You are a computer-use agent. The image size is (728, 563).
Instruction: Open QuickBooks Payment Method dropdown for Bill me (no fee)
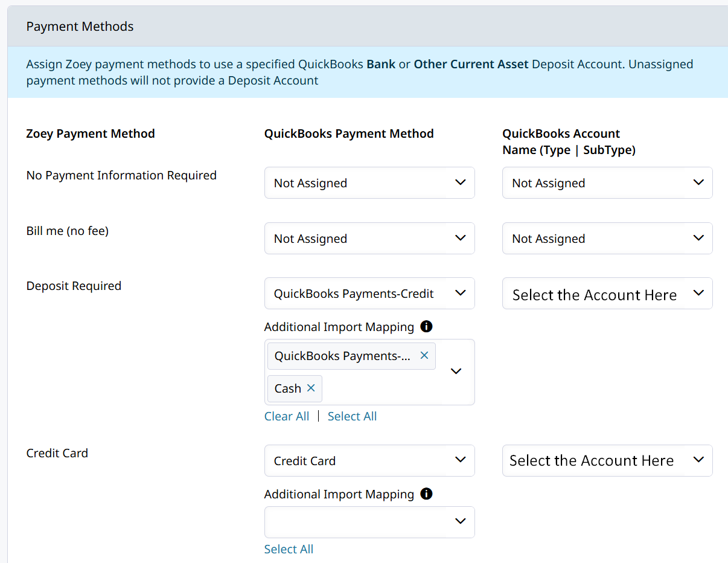[369, 239]
